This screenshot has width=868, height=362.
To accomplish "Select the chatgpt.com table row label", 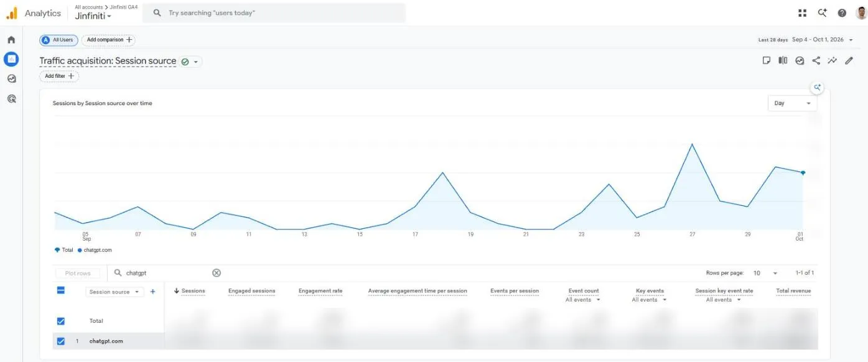I will (106, 341).
